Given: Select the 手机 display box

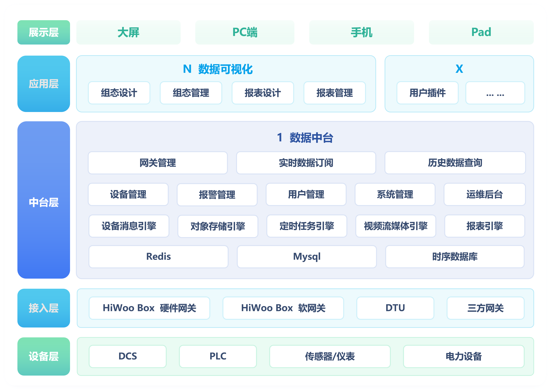Looking at the screenshot, I should (361, 32).
